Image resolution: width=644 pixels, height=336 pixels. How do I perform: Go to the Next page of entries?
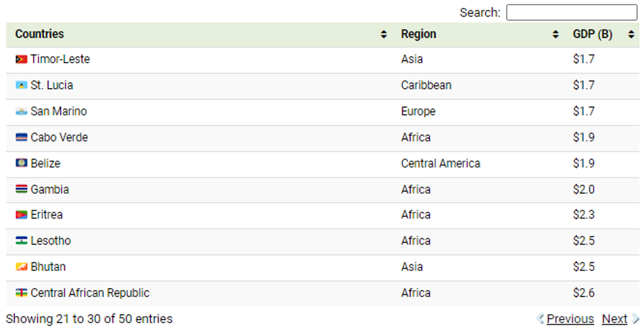[x=615, y=319]
